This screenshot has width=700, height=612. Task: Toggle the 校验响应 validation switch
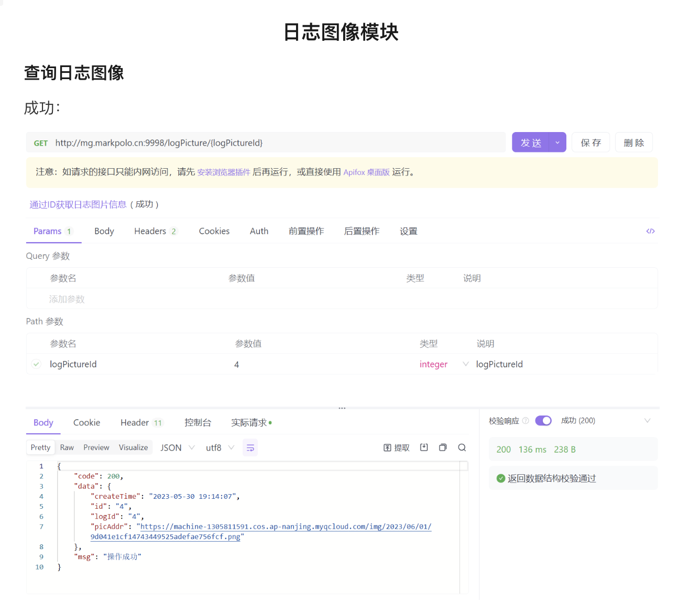coord(543,421)
